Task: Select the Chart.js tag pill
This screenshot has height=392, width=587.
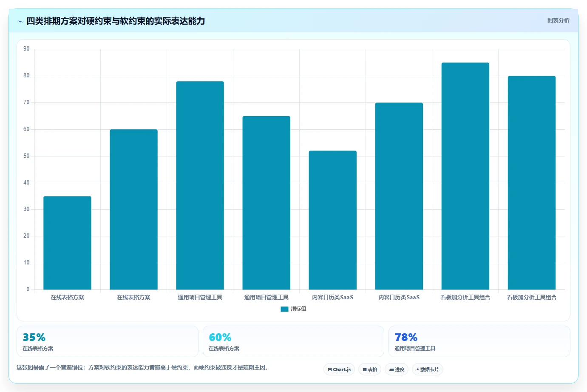Action: point(339,369)
